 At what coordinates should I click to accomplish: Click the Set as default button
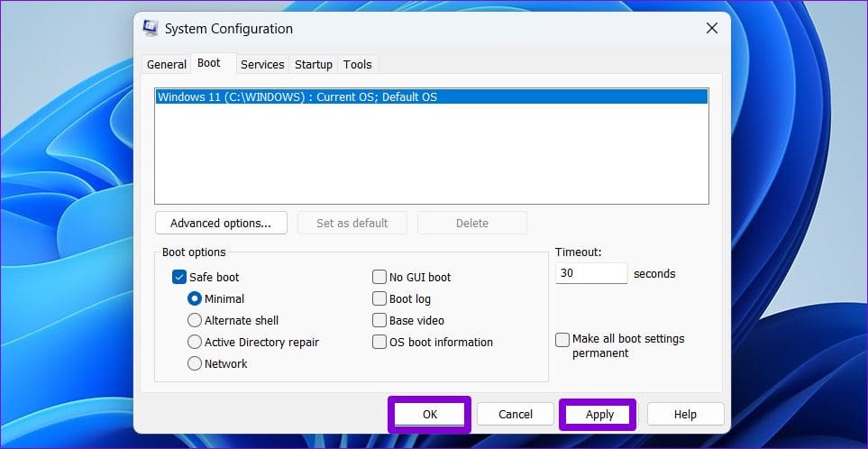point(352,223)
